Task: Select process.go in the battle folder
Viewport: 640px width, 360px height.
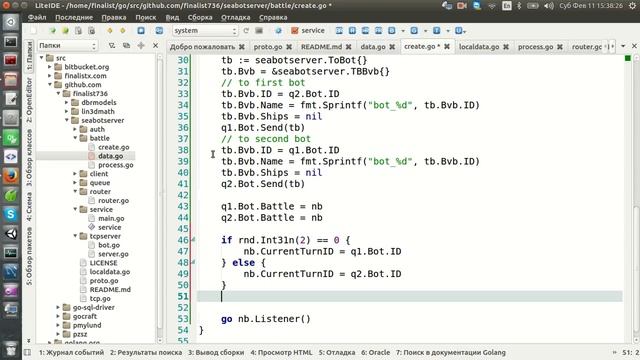Action: coord(116,165)
